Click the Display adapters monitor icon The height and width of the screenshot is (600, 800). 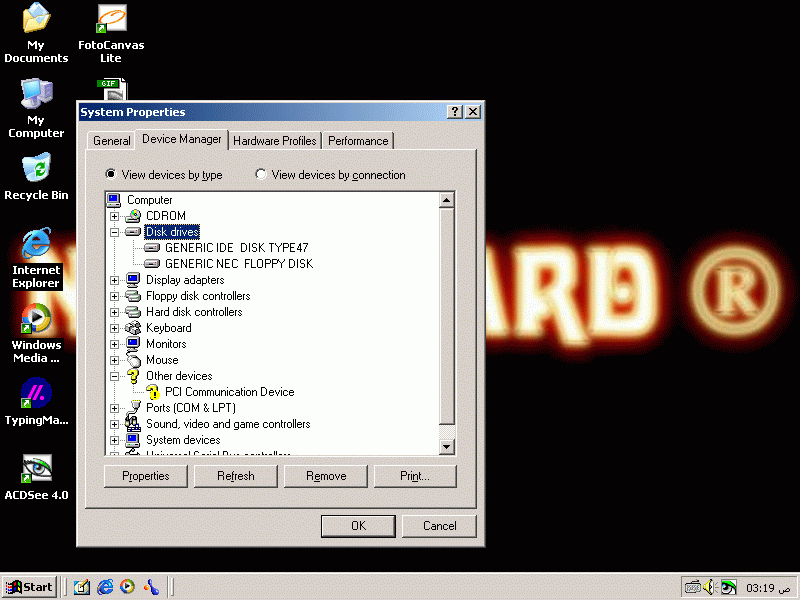pyautogui.click(x=133, y=280)
